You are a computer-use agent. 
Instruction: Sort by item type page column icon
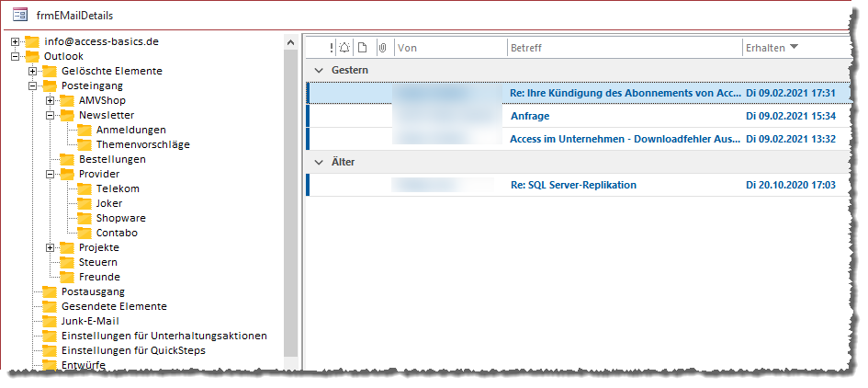pyautogui.click(x=362, y=48)
